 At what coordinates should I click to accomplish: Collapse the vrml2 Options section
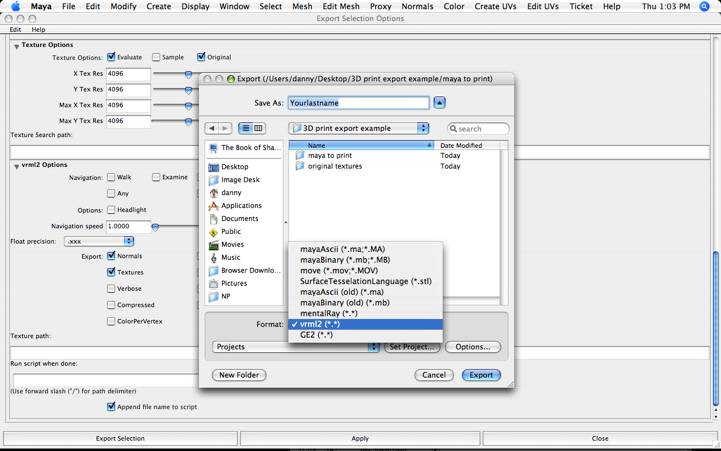tap(16, 165)
